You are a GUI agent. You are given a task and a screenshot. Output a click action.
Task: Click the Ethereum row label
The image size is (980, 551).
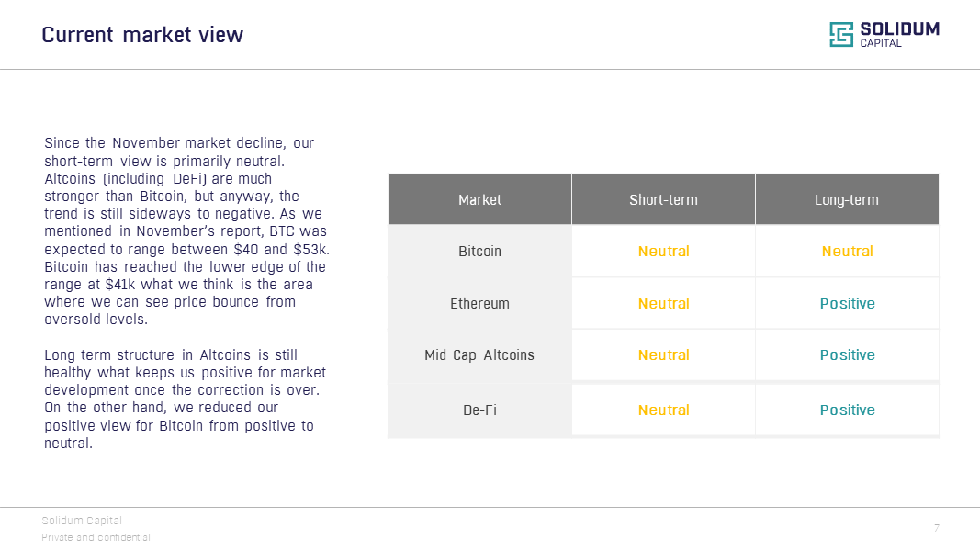tap(479, 304)
